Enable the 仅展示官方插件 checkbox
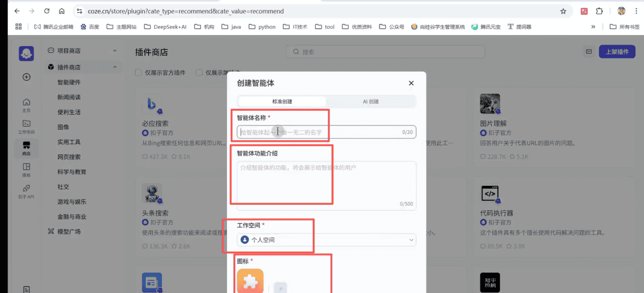The height and width of the screenshot is (293, 644). point(138,73)
